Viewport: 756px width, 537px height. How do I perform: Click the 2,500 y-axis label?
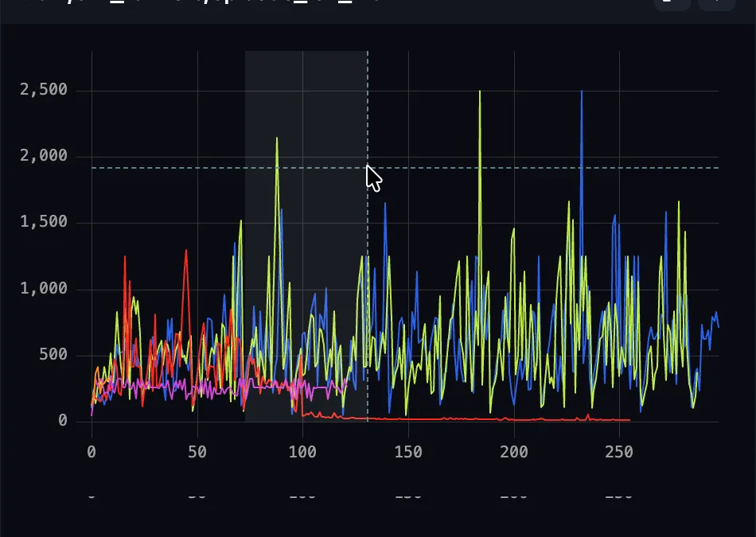[44, 90]
